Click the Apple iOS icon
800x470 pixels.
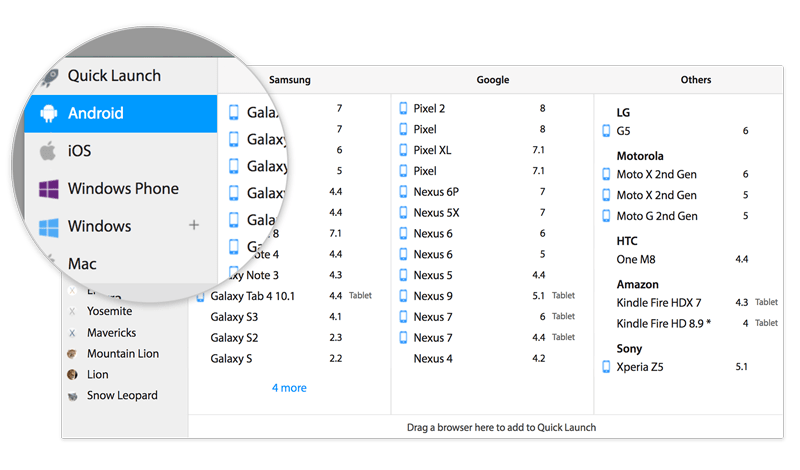pos(48,151)
